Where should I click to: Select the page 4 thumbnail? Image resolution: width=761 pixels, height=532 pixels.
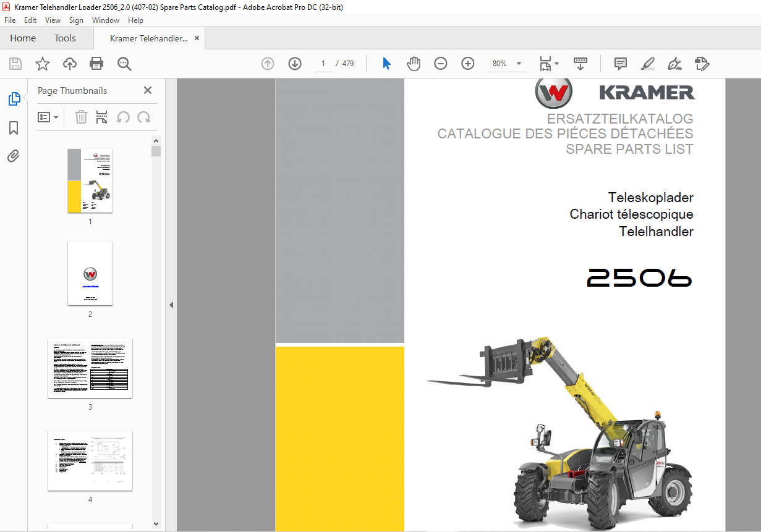90,460
